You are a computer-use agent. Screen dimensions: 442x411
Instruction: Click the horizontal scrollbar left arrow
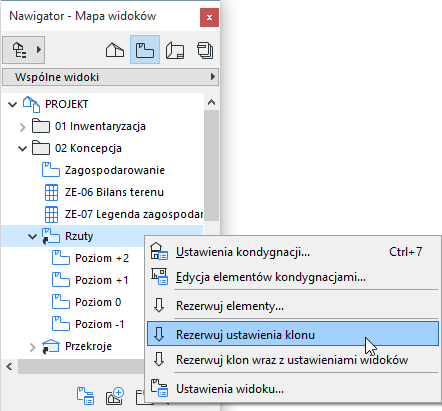tap(9, 367)
